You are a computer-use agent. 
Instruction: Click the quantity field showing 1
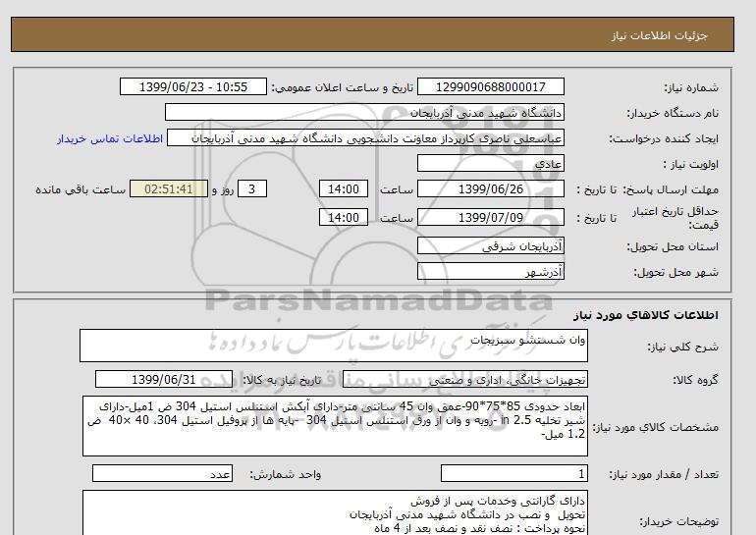tap(514, 474)
